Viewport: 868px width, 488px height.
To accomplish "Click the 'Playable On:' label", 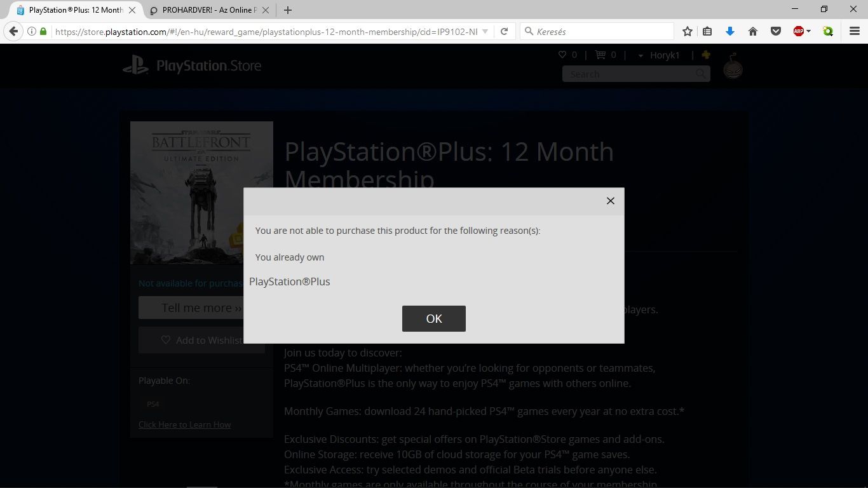I will click(165, 381).
